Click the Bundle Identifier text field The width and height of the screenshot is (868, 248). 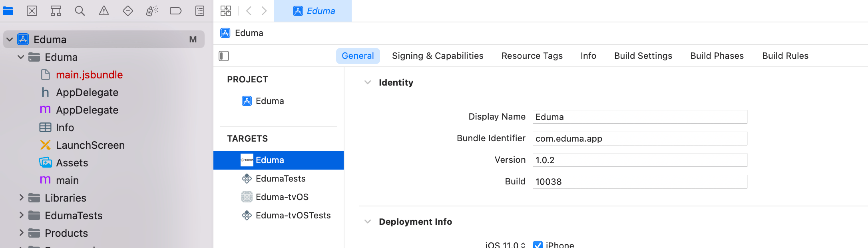pyautogui.click(x=640, y=138)
